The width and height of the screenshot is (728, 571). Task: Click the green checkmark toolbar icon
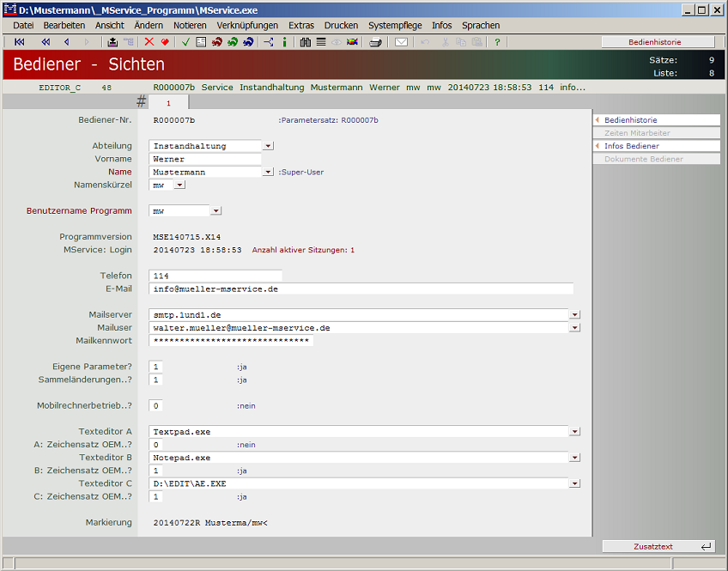[x=185, y=42]
